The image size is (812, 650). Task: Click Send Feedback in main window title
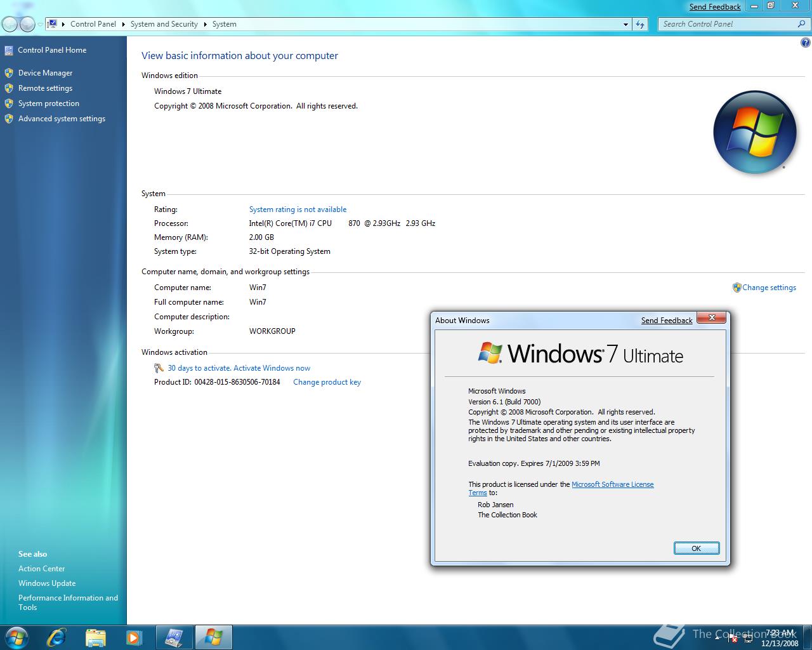point(715,7)
